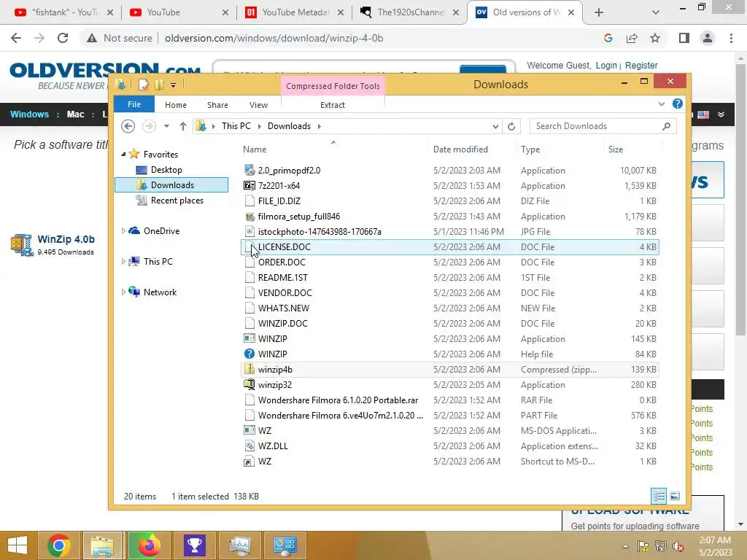Select the filmora_setup_full846 icon
Viewport: 747px width, 560px height.
click(249, 216)
